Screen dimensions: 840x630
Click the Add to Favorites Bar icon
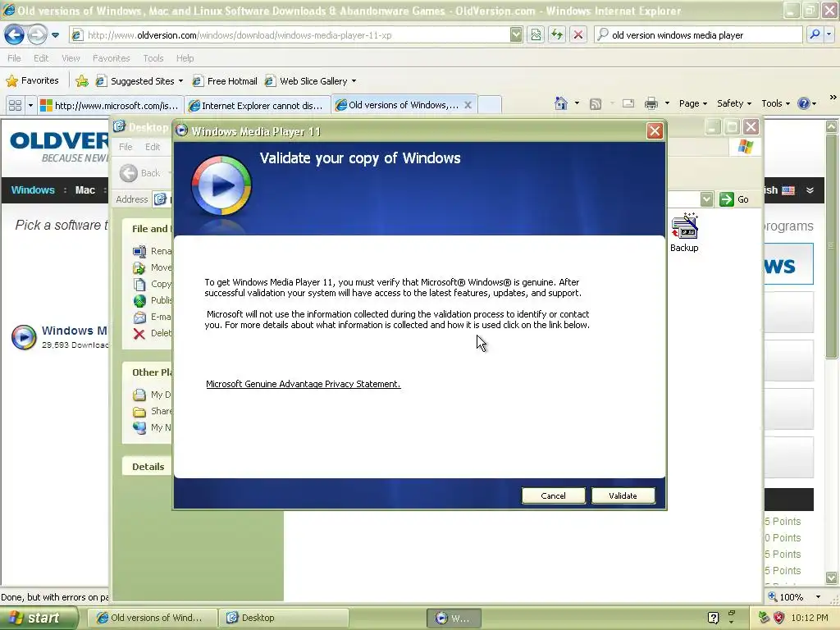click(x=82, y=81)
